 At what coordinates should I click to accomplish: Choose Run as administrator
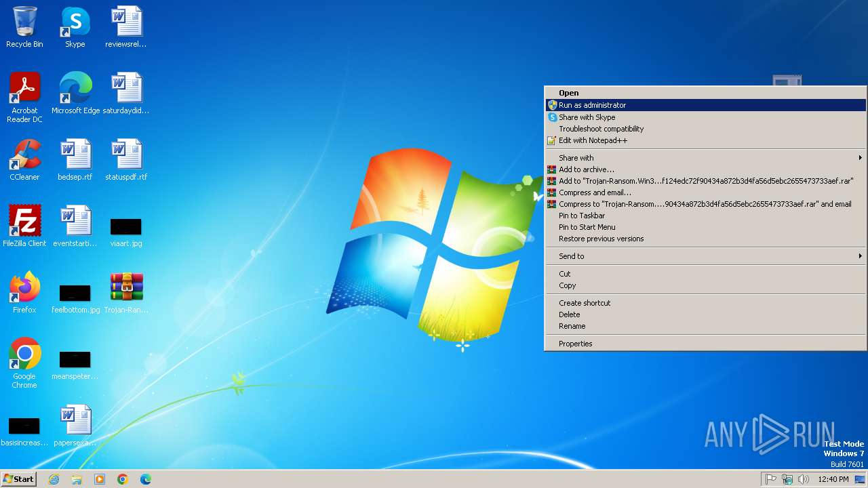705,105
